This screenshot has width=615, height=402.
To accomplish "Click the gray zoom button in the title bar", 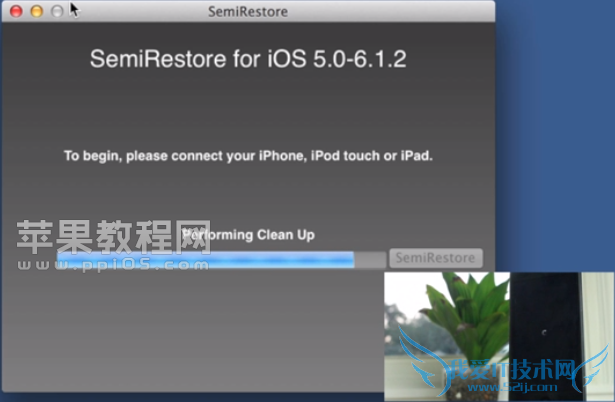I will coord(57,11).
